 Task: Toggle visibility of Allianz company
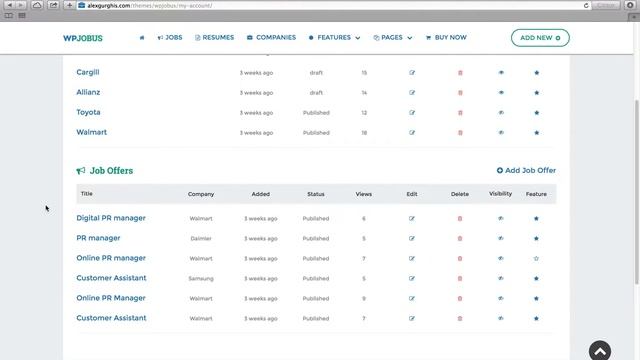(x=501, y=93)
